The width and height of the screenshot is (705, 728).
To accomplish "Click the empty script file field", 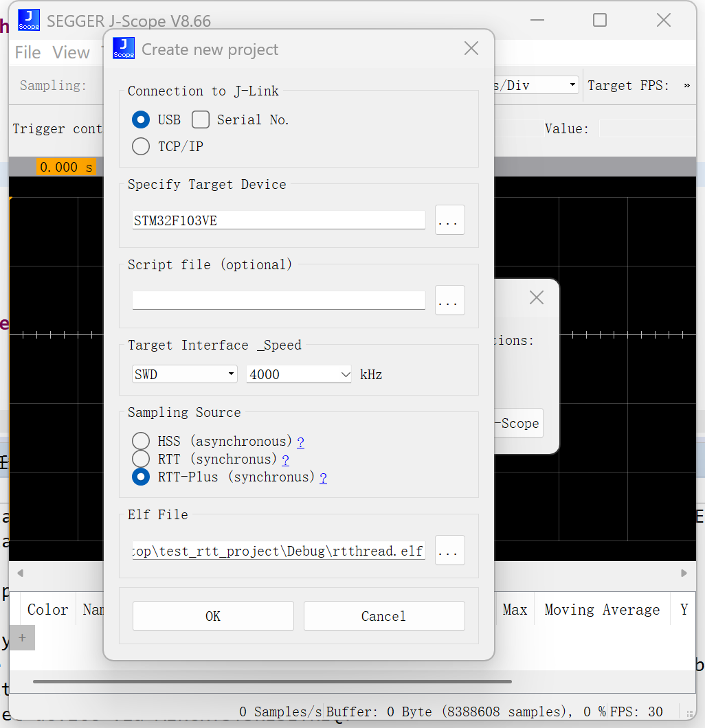I will 279,300.
